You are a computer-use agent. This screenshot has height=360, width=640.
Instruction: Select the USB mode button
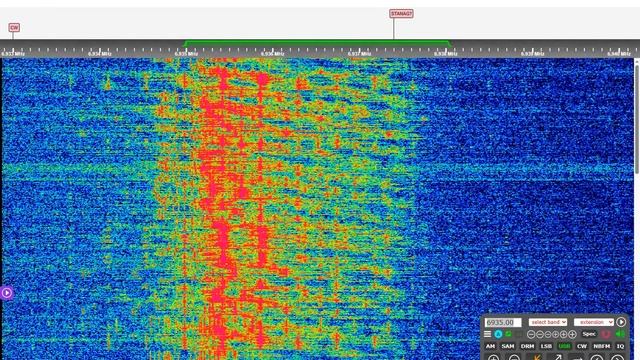[564, 346]
